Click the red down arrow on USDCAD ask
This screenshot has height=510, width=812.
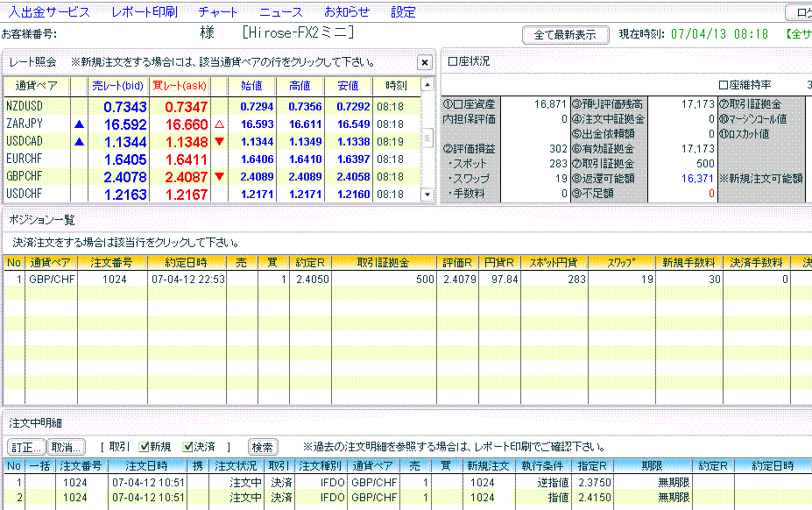tap(219, 142)
